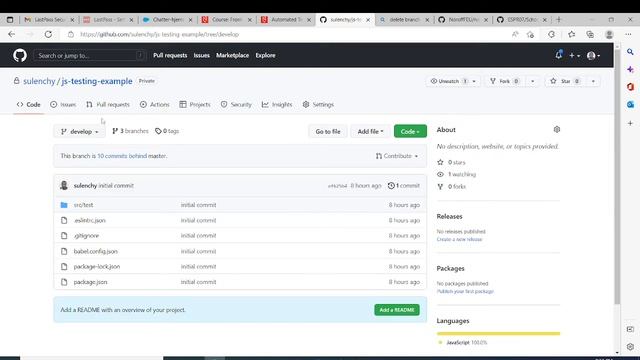The width and height of the screenshot is (640, 360).
Task: Expand the Add file dropdown
Action: coord(370,131)
